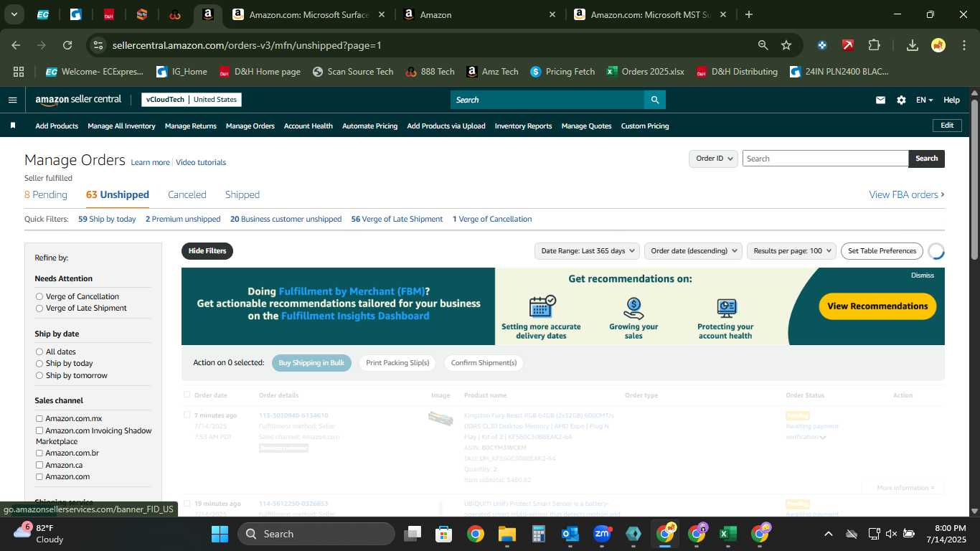Open Windows Start menu

[x=220, y=534]
